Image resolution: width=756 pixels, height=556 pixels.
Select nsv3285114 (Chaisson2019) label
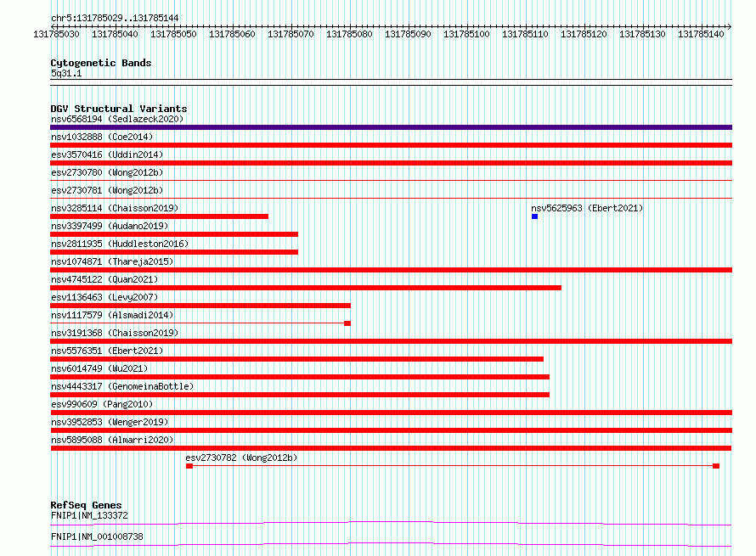tap(115, 208)
